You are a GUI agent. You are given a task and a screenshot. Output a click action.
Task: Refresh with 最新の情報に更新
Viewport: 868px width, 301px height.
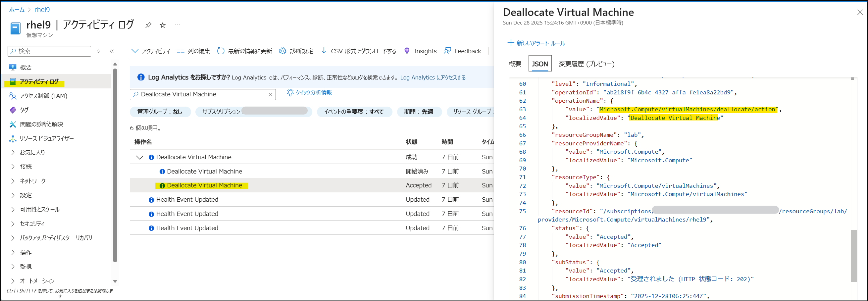(x=245, y=51)
